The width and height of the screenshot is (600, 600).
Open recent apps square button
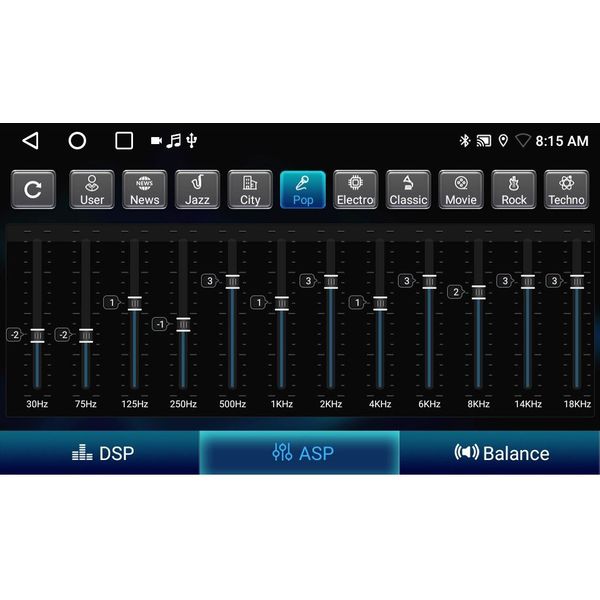[x=124, y=141]
